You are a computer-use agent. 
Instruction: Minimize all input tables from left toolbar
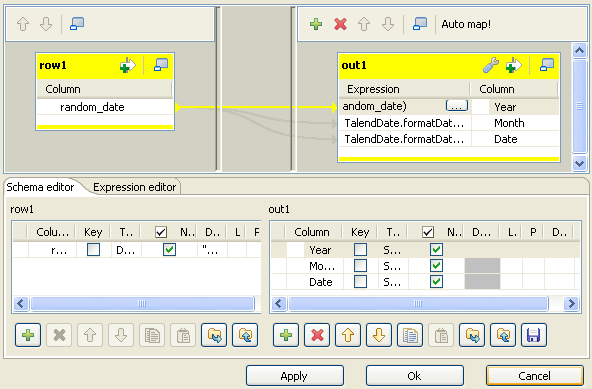[x=77, y=24]
